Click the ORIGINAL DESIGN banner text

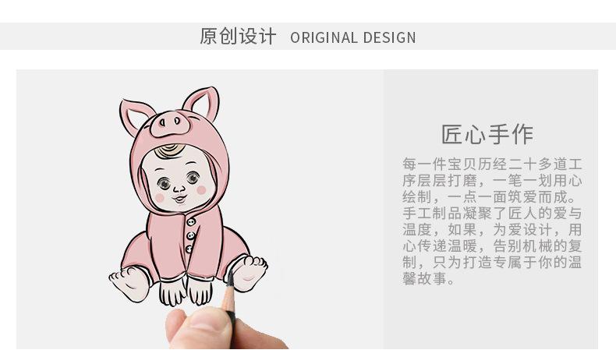pos(352,37)
